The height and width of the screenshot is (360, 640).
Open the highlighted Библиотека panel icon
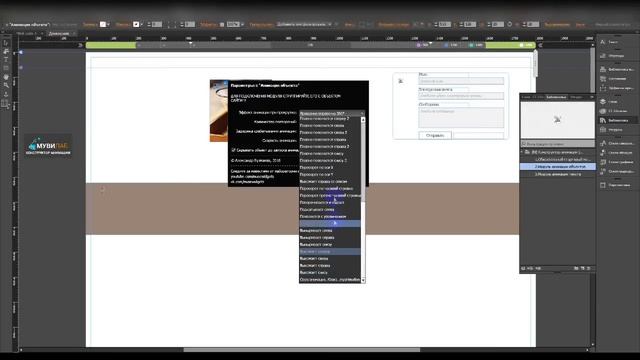pyautogui.click(x=603, y=120)
